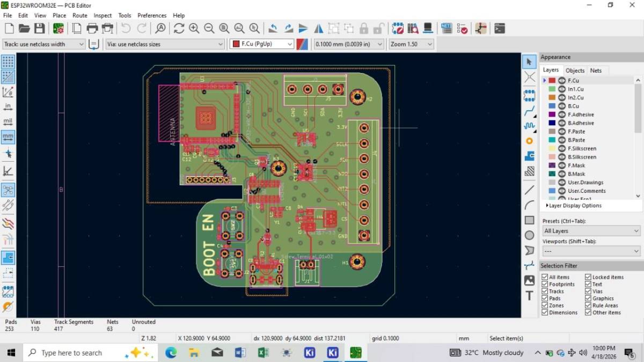Viewport: 644px width, 362px height.
Task: Open the Footprint Editor icon
Action: pos(398,28)
